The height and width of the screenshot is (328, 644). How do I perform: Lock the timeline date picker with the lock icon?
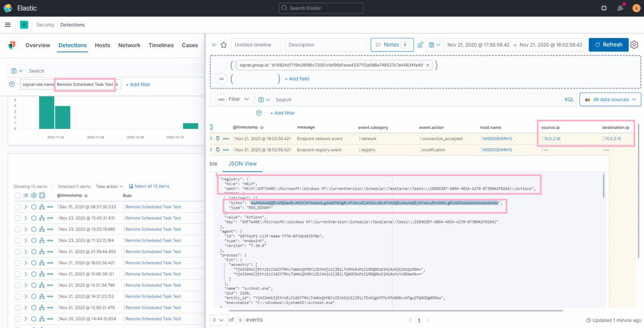419,44
